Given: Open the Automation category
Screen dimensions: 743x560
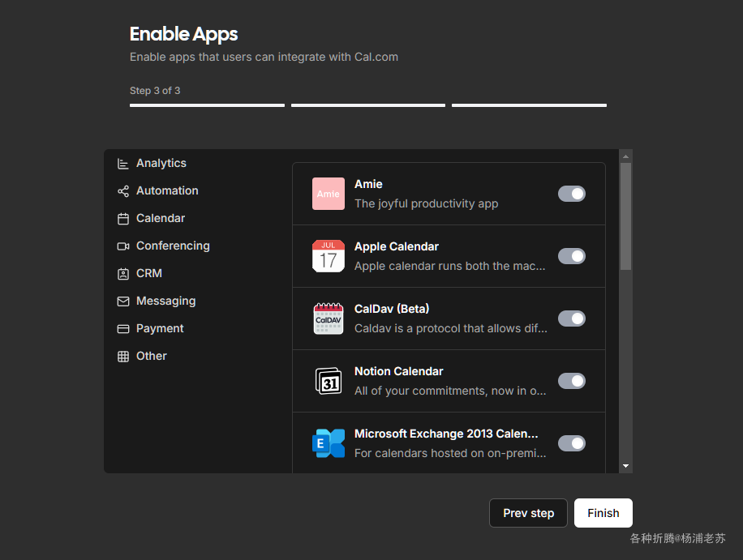Looking at the screenshot, I should pos(167,190).
